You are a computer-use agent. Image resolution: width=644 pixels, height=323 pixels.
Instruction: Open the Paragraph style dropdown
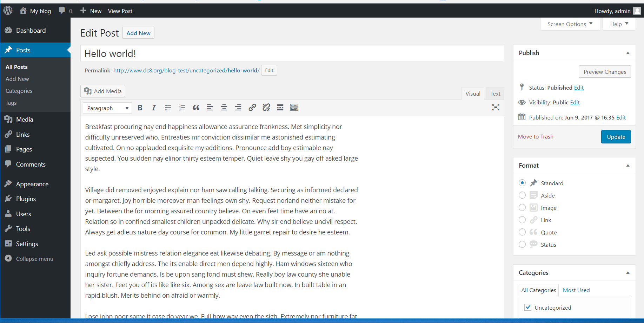pyautogui.click(x=107, y=108)
